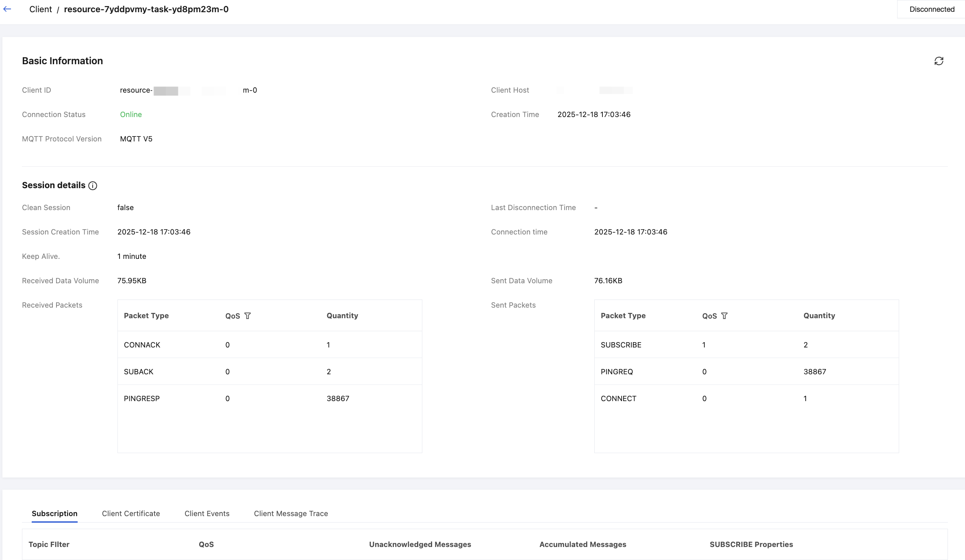Click the back arrow icon
965x560 pixels.
pos(7,9)
